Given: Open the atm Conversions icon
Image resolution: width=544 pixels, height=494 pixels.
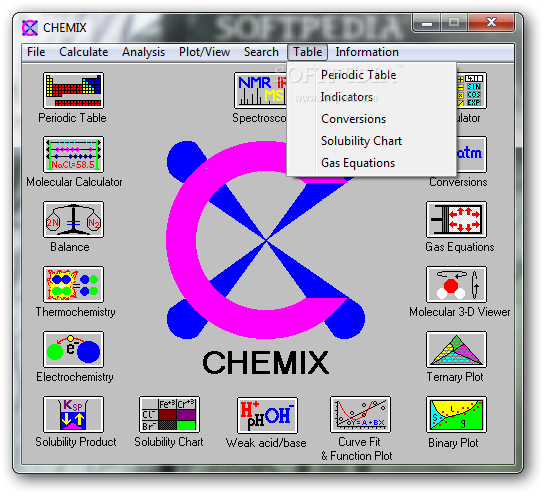Looking at the screenshot, I should 471,154.
